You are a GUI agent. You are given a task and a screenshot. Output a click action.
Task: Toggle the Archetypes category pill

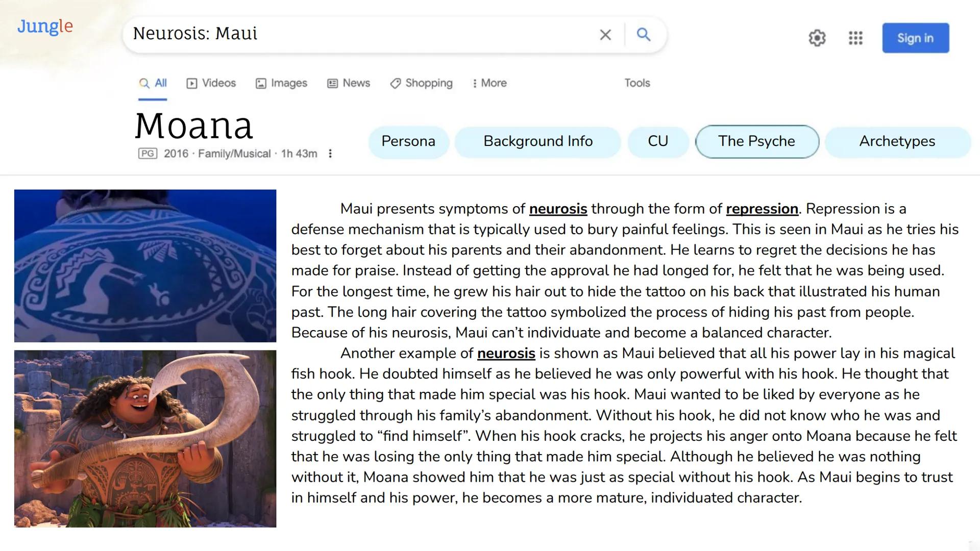[897, 141]
